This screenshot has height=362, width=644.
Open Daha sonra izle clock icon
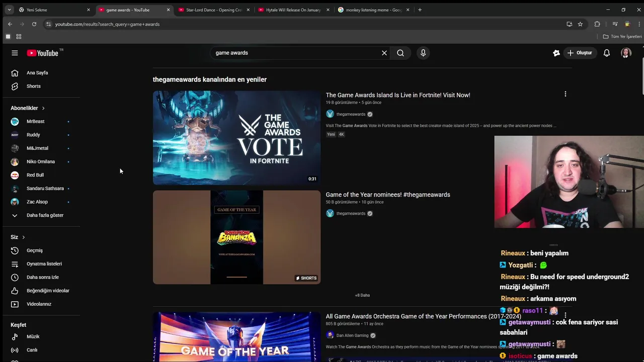coord(15,277)
